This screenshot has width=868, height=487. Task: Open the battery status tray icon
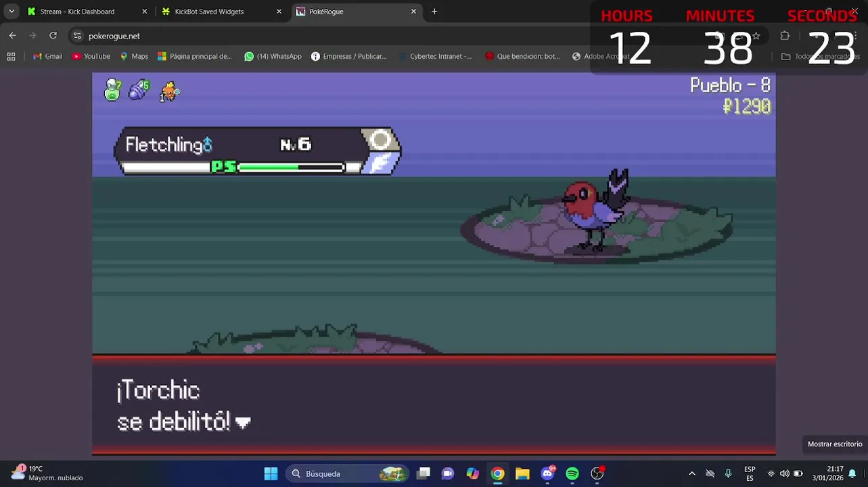coord(798,473)
